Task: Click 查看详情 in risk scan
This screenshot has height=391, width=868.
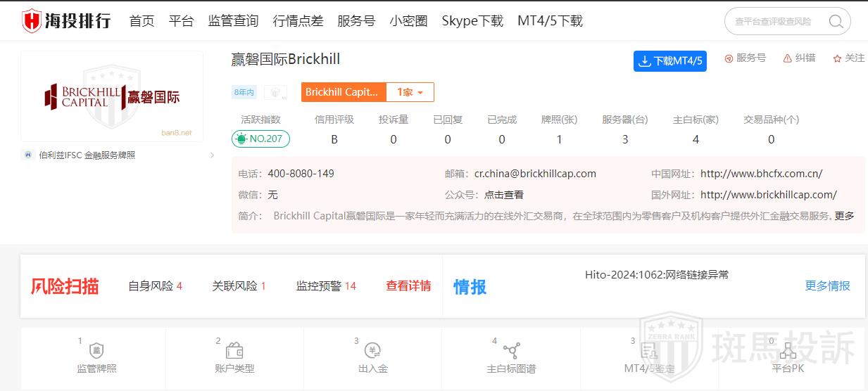Action: pyautogui.click(x=408, y=286)
